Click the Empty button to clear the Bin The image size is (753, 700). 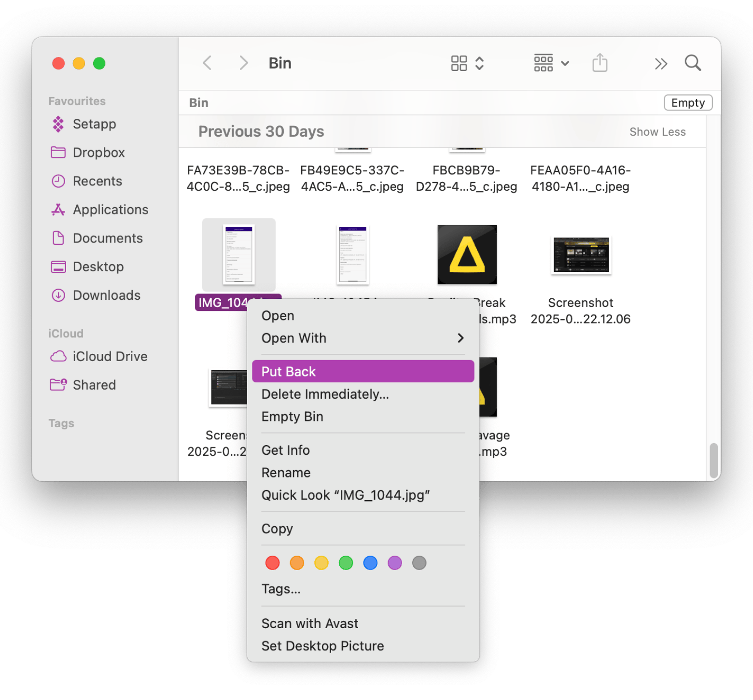687,102
